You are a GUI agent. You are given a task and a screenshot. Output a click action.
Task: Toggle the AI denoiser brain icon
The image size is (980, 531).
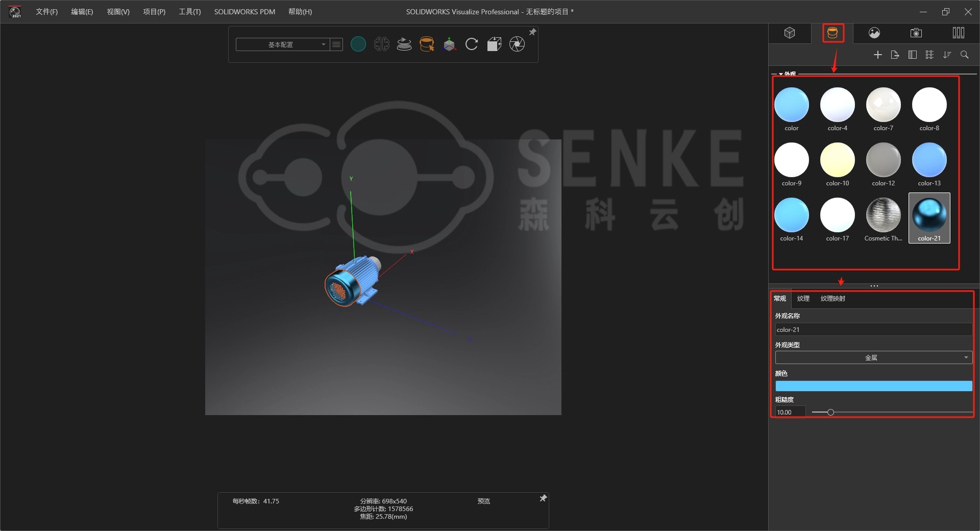tap(382, 44)
